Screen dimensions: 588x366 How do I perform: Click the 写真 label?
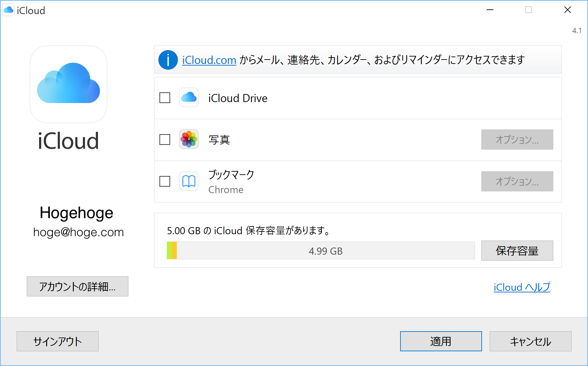coord(219,140)
